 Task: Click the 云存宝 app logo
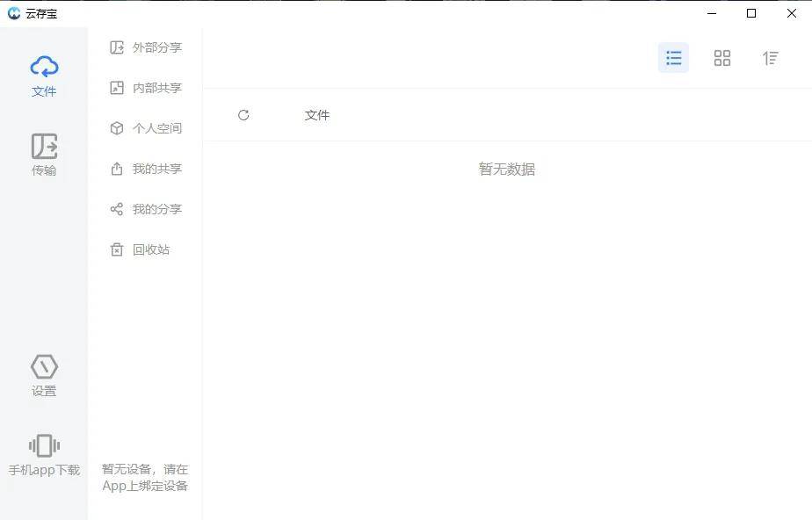(x=14, y=13)
